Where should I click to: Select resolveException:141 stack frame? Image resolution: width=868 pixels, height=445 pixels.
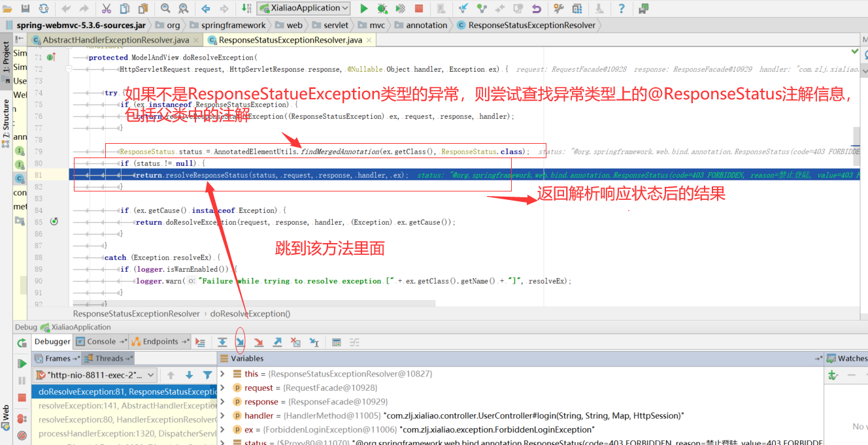124,406
